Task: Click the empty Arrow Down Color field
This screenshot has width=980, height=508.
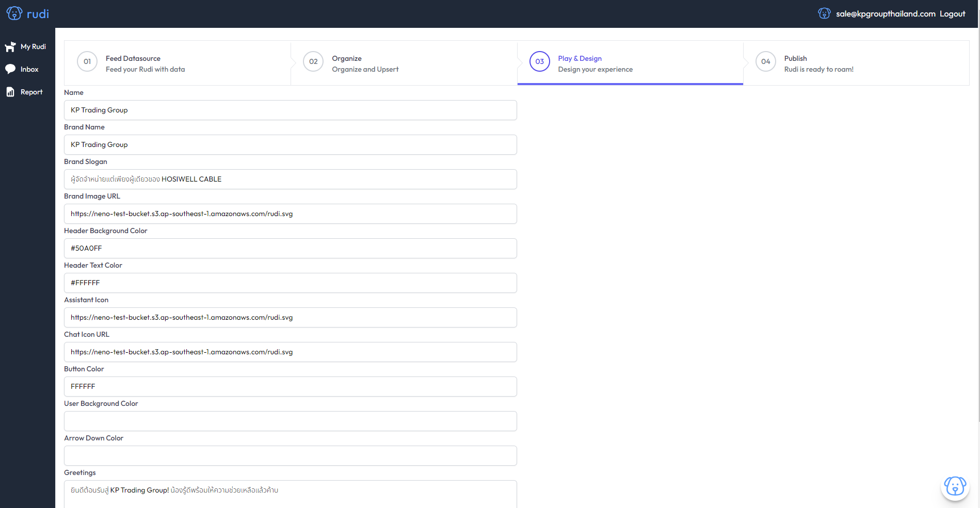Action: pos(291,456)
